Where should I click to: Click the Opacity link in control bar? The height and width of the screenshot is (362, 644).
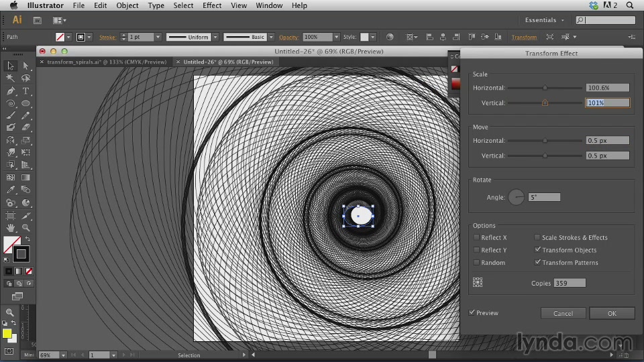tap(288, 38)
